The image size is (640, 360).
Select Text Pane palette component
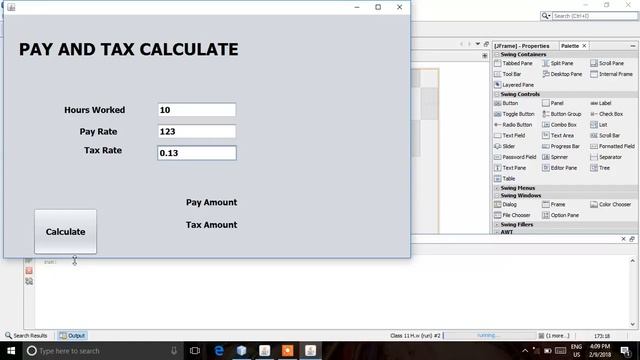(x=510, y=168)
